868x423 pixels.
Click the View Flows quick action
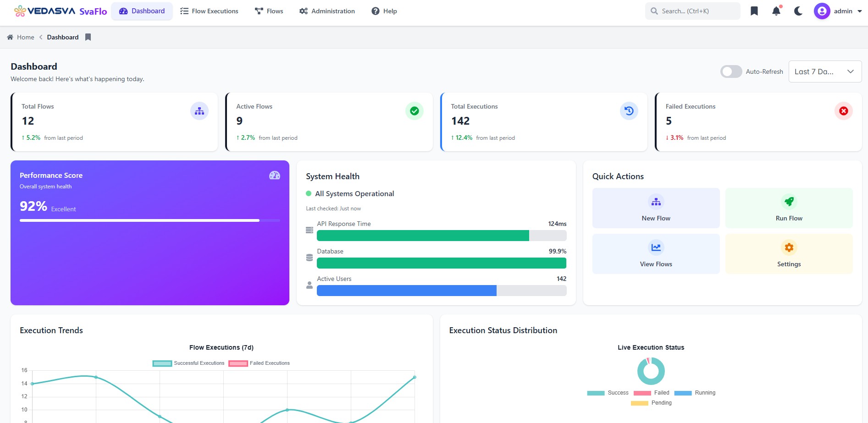click(656, 254)
